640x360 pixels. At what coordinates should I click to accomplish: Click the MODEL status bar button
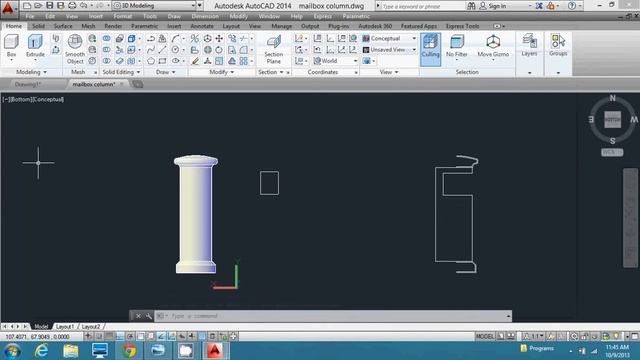[x=485, y=336]
